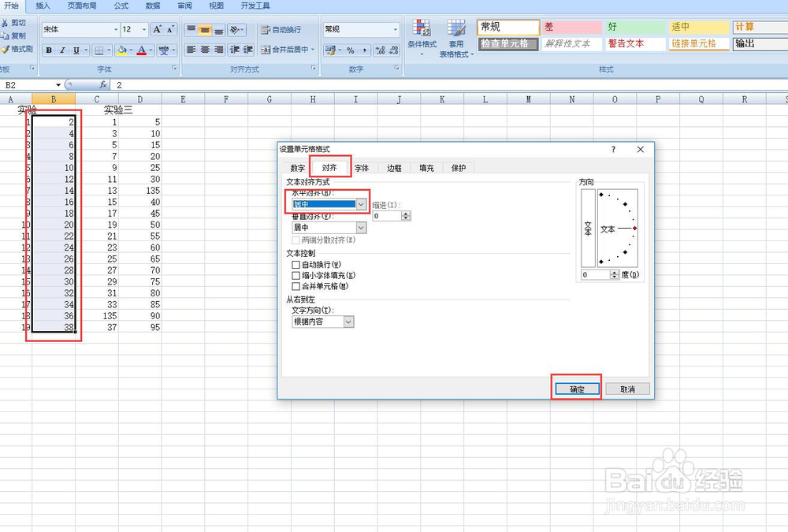Decrease font size with small A
This screenshot has height=532, width=788.
170,30
